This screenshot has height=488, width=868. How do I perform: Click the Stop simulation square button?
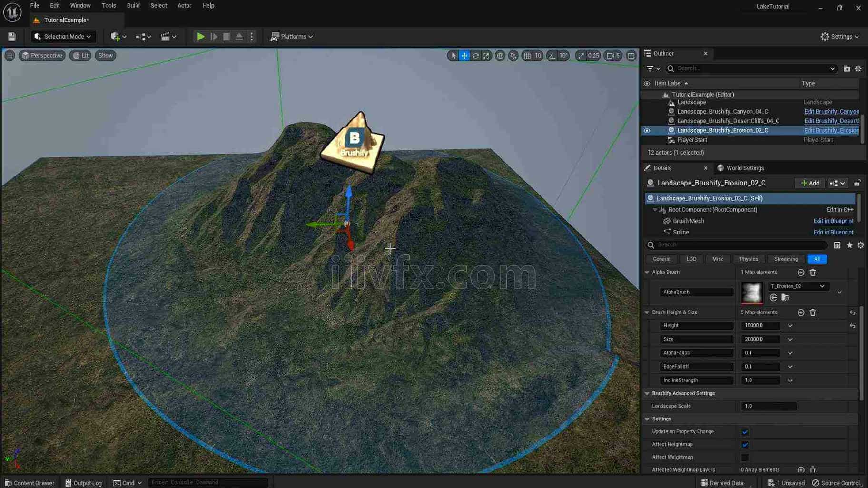click(227, 37)
